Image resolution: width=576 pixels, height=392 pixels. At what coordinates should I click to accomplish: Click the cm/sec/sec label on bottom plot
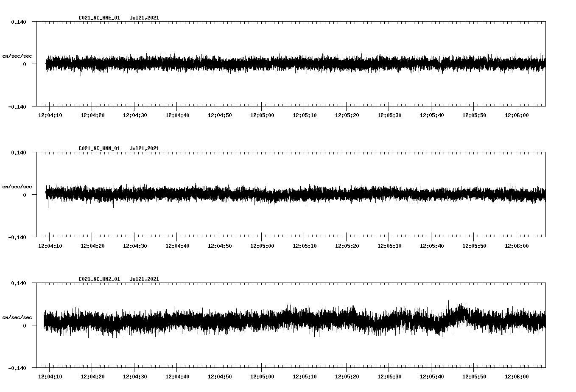point(17,317)
